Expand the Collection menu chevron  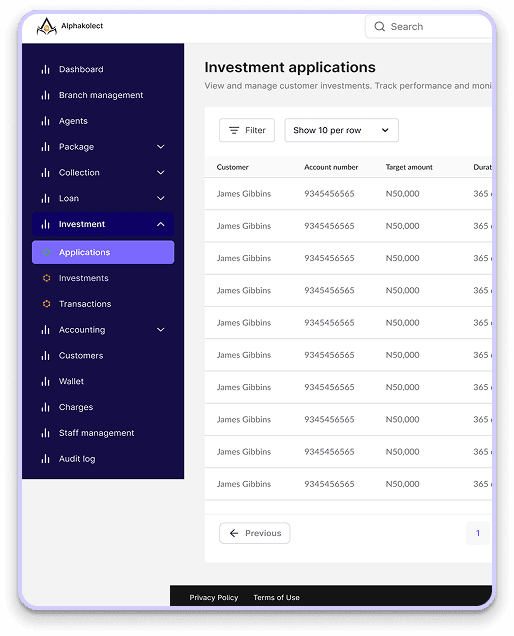coord(161,173)
